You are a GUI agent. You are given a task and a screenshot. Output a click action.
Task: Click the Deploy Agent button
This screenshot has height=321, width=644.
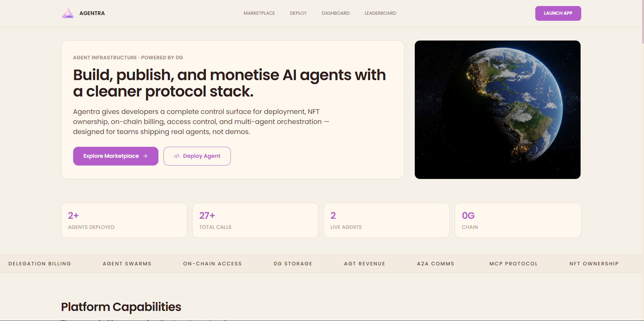pos(197,156)
